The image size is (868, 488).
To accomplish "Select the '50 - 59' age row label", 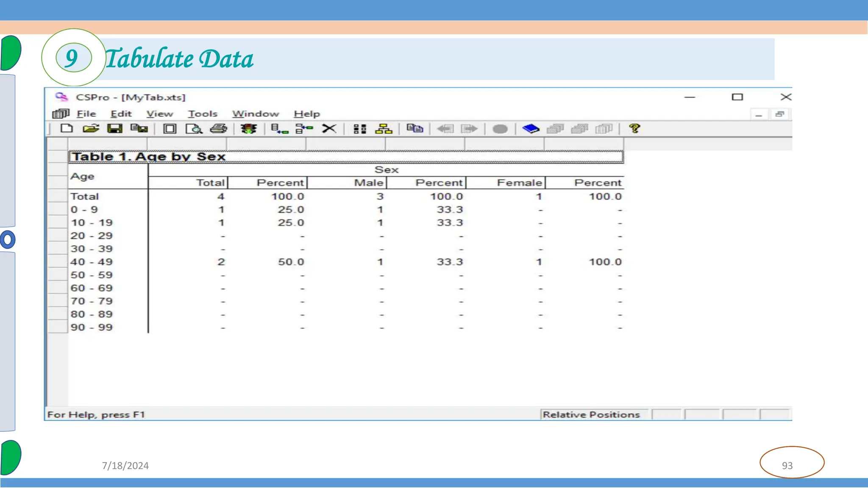I will (92, 275).
